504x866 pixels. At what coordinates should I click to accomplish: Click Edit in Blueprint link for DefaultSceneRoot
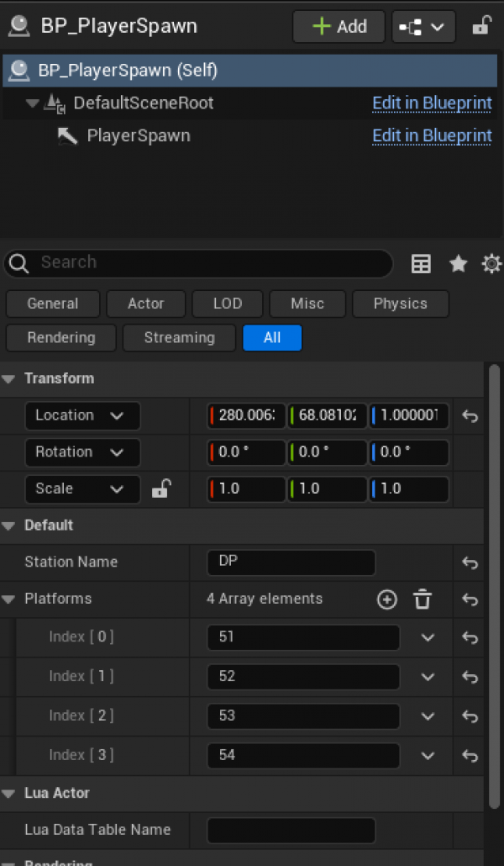click(x=432, y=103)
